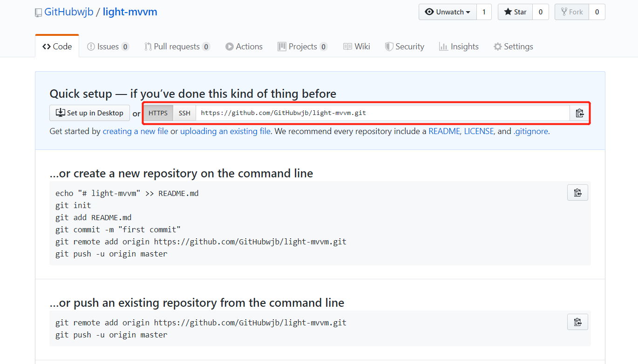The width and height of the screenshot is (638, 364).
Task: Click 'git push -u origin master' under create new repository
Action: point(111,254)
